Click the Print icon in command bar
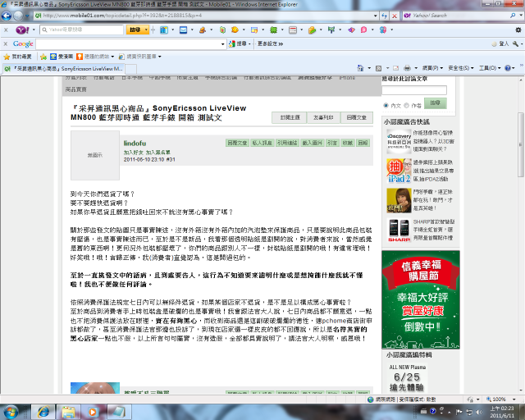The height and width of the screenshot is (420, 525). 407,68
